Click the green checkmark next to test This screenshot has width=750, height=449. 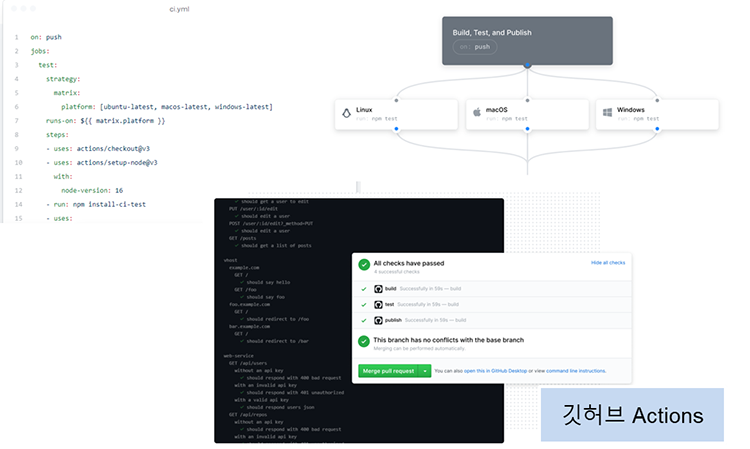(x=363, y=305)
